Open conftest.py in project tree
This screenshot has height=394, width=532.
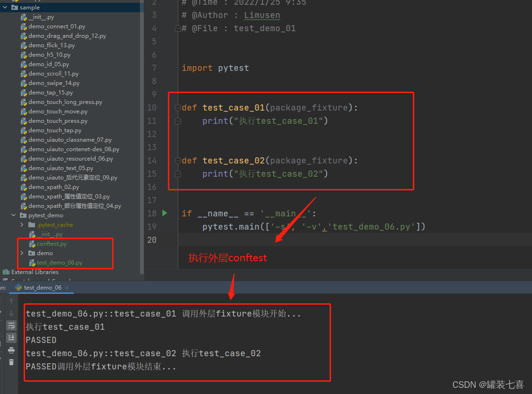coord(52,244)
